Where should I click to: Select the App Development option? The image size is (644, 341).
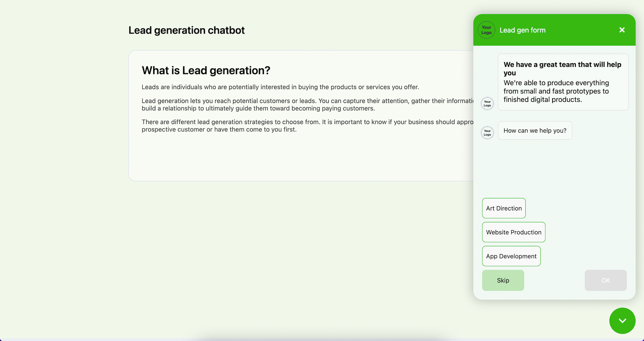click(x=511, y=256)
